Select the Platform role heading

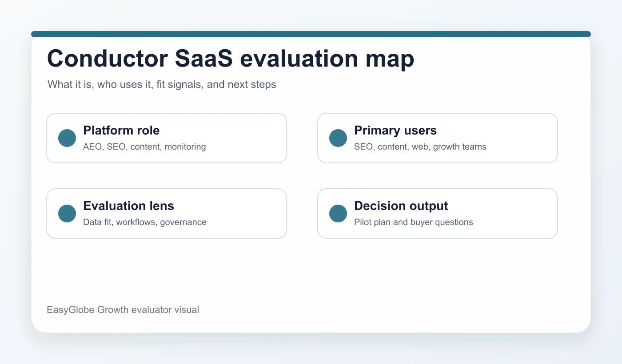click(x=121, y=131)
